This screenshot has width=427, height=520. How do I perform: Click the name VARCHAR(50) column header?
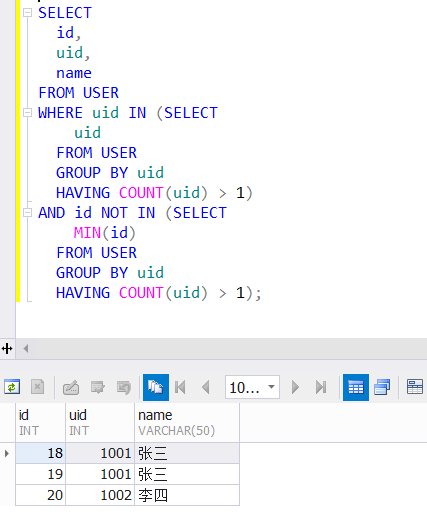click(x=187, y=422)
